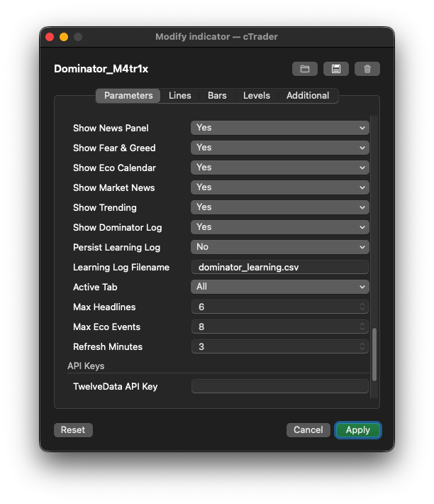This screenshot has width=434, height=504.
Task: Click the delete trash can icon
Action: click(367, 69)
